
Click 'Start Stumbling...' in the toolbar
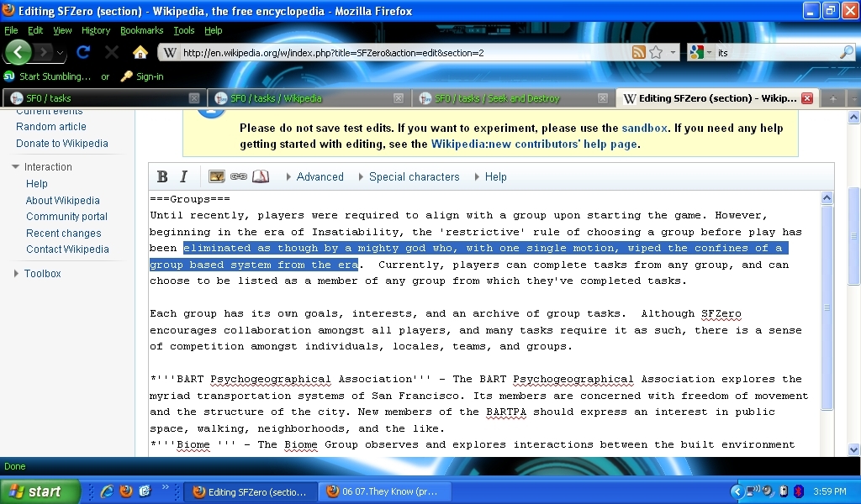(55, 76)
